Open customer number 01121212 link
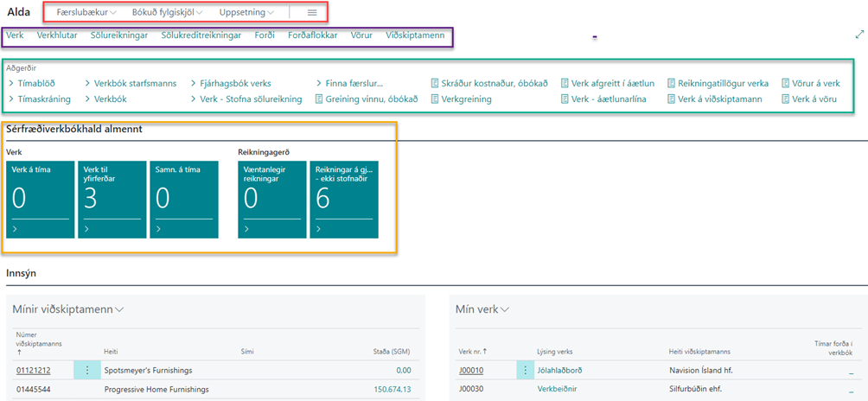 (33, 370)
